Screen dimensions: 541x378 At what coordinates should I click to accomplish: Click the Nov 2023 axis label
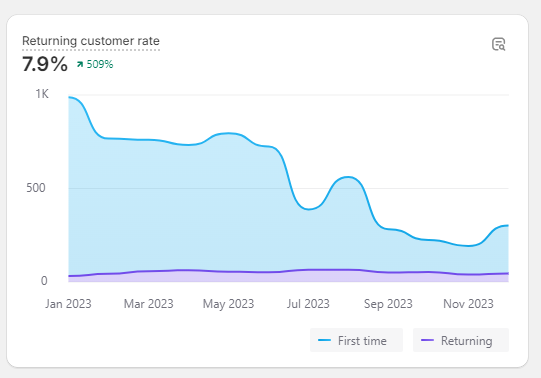click(x=468, y=304)
